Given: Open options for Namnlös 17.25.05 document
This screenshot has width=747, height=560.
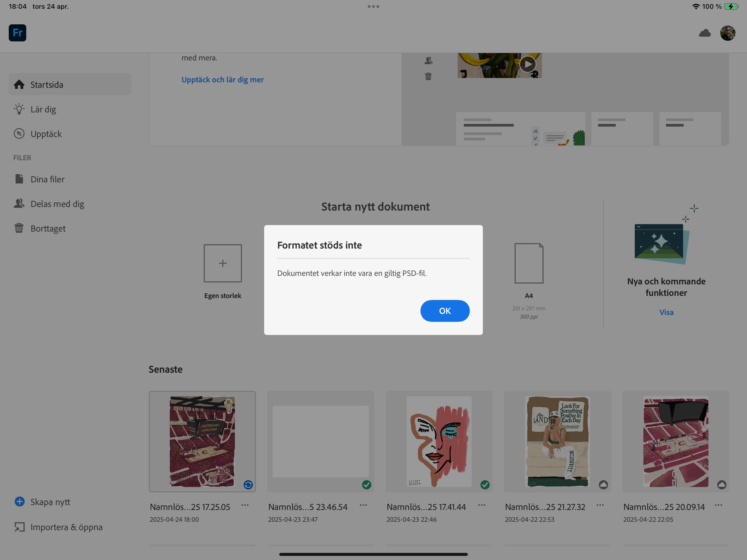Looking at the screenshot, I should 245,505.
